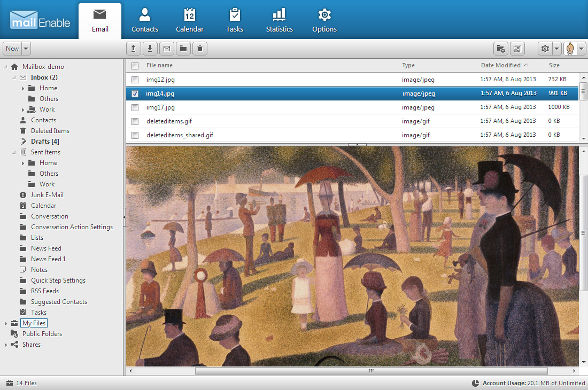Click the preview horizontal scrollbar thumb
Screen dimensions: 588x390
tap(372, 371)
